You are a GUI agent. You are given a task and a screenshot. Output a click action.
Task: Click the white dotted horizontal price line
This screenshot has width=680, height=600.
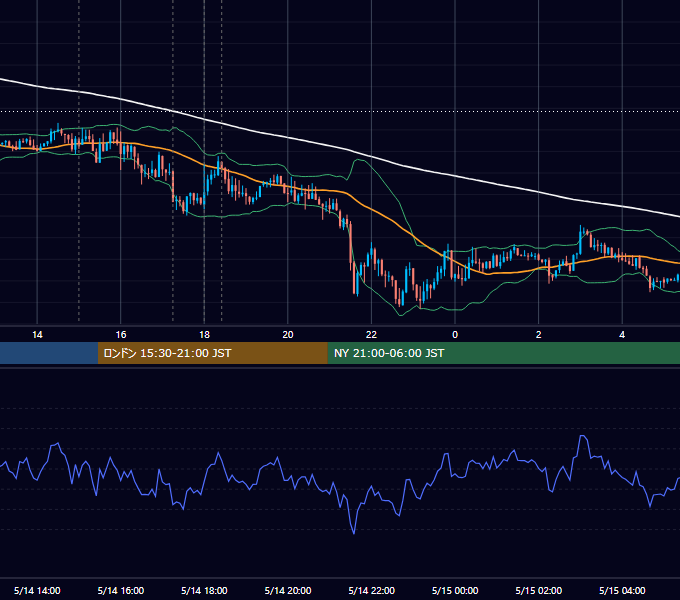point(340,111)
